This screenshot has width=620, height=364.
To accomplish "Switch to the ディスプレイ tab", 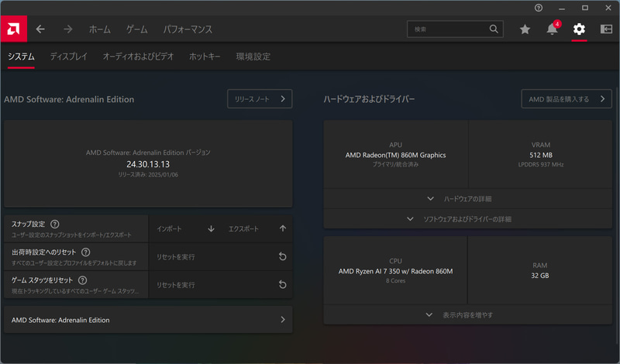I will coord(68,57).
